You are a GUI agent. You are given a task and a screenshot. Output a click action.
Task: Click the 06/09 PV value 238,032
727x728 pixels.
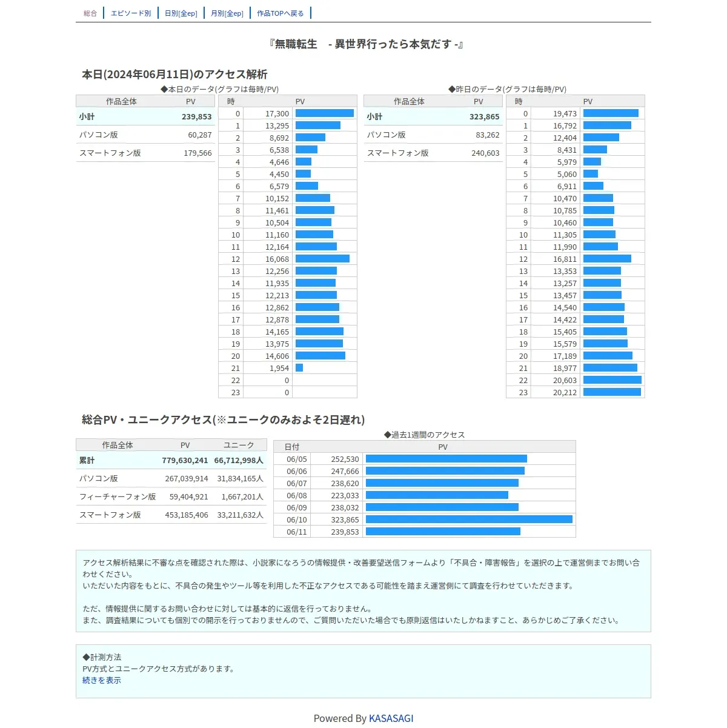click(345, 507)
